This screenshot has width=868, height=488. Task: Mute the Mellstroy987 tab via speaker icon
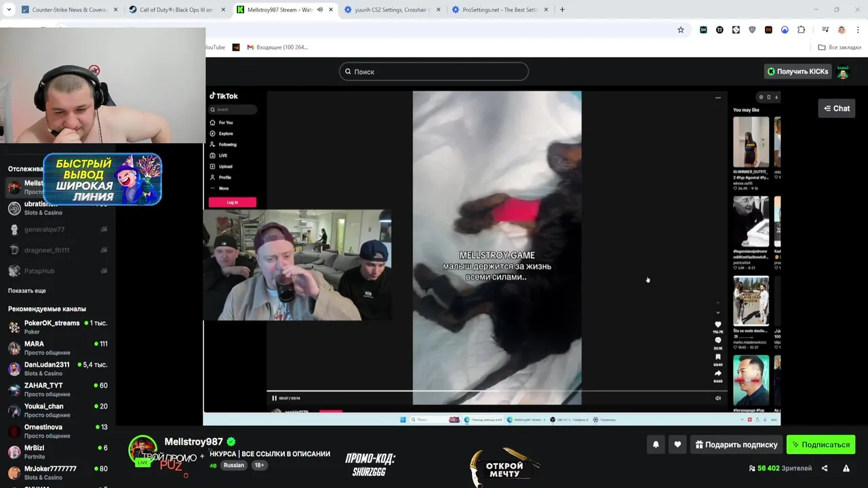coord(320,9)
